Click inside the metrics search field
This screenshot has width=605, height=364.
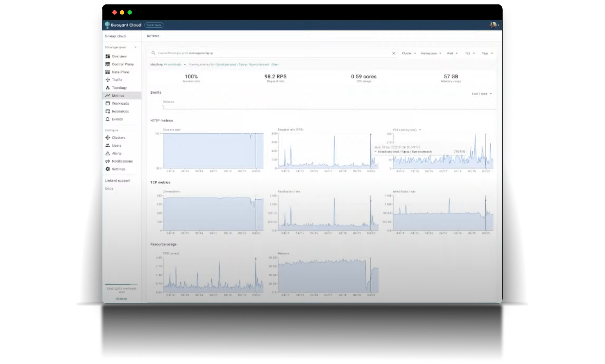pos(270,53)
